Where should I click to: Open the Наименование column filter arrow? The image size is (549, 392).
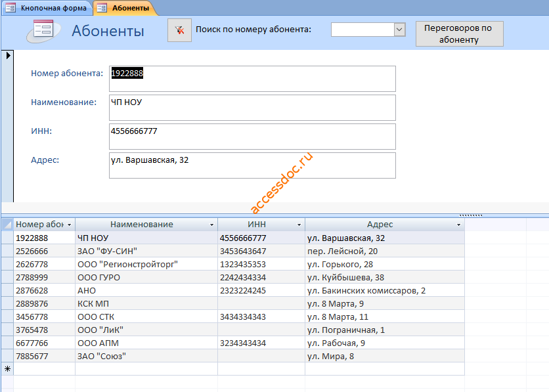[211, 225]
